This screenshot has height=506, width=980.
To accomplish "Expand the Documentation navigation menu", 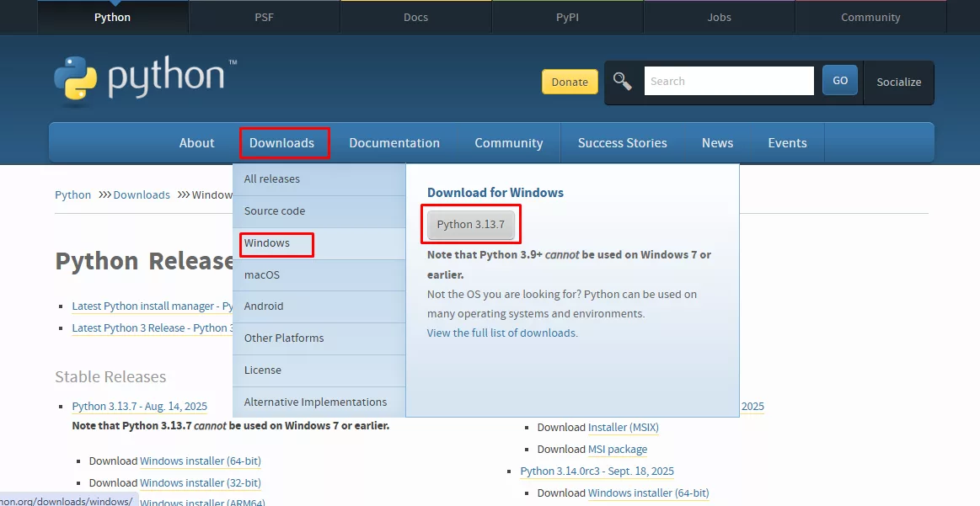I will (x=394, y=143).
